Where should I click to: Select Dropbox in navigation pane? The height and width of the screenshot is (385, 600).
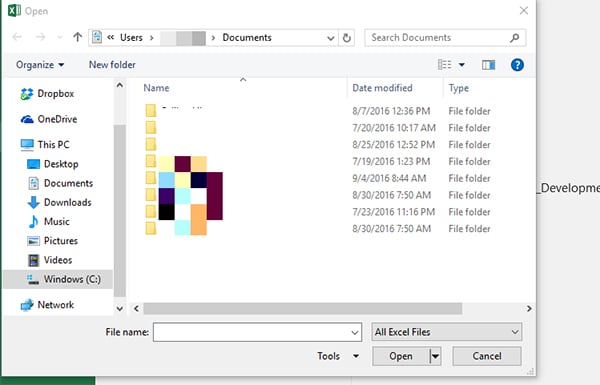55,93
